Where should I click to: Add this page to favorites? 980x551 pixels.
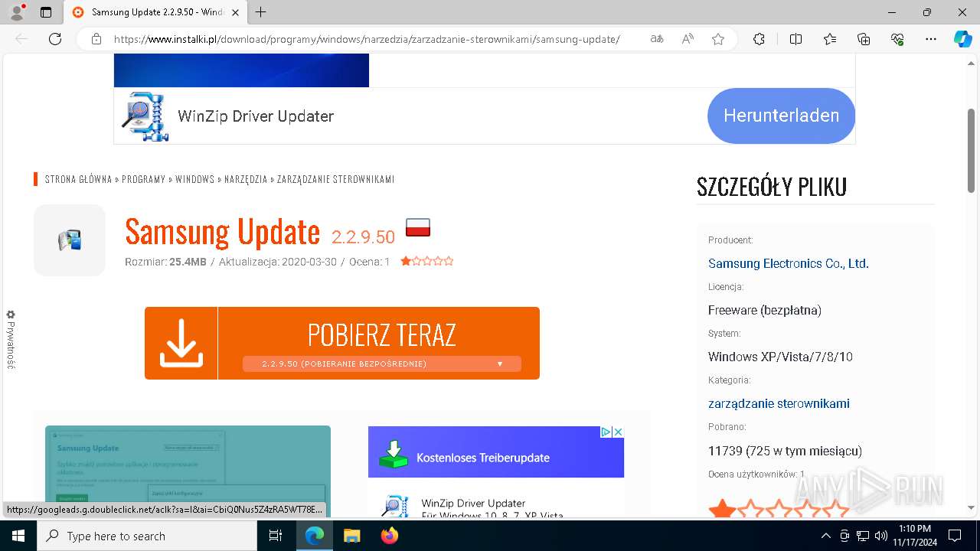718,39
